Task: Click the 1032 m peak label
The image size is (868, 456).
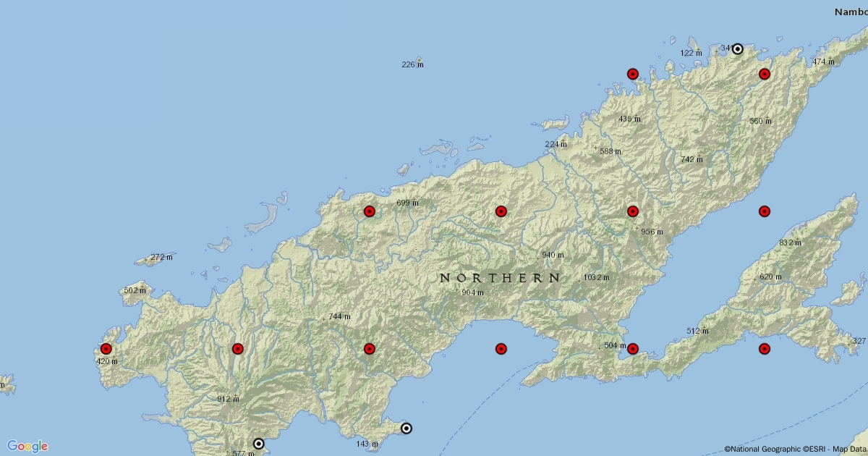Action: coord(597,277)
